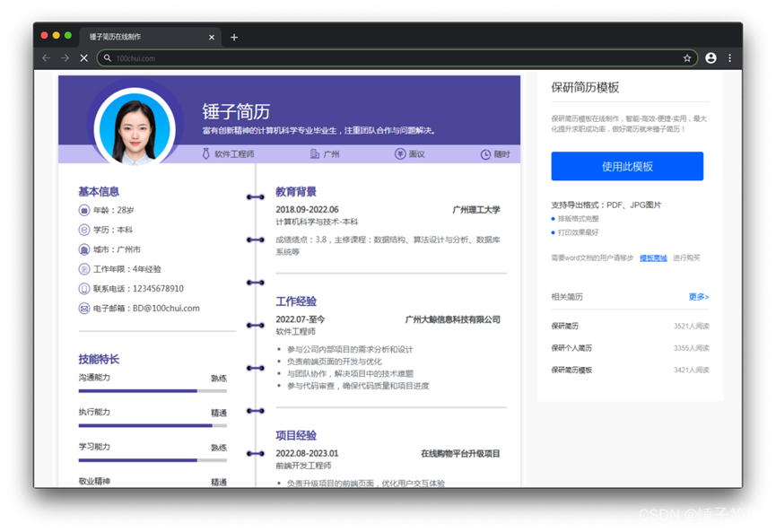Click the 支持导出格式:PDF、JPG图片 line
The width and height of the screenshot is (776, 532).
coord(606,205)
